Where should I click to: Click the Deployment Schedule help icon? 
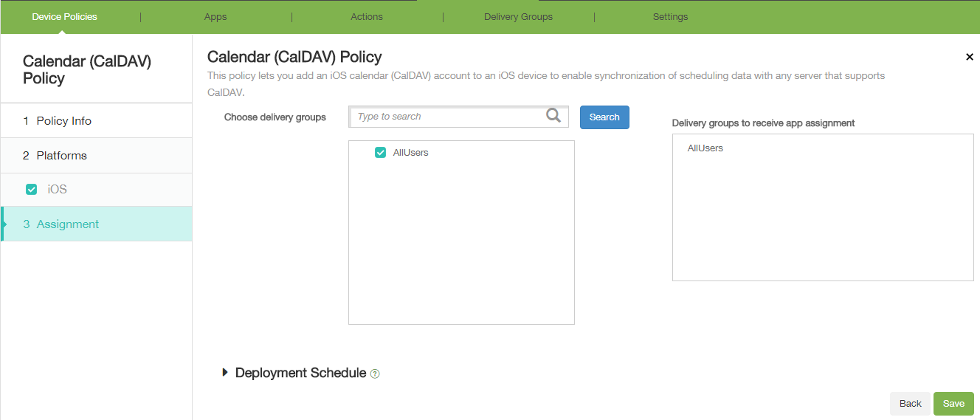click(375, 373)
